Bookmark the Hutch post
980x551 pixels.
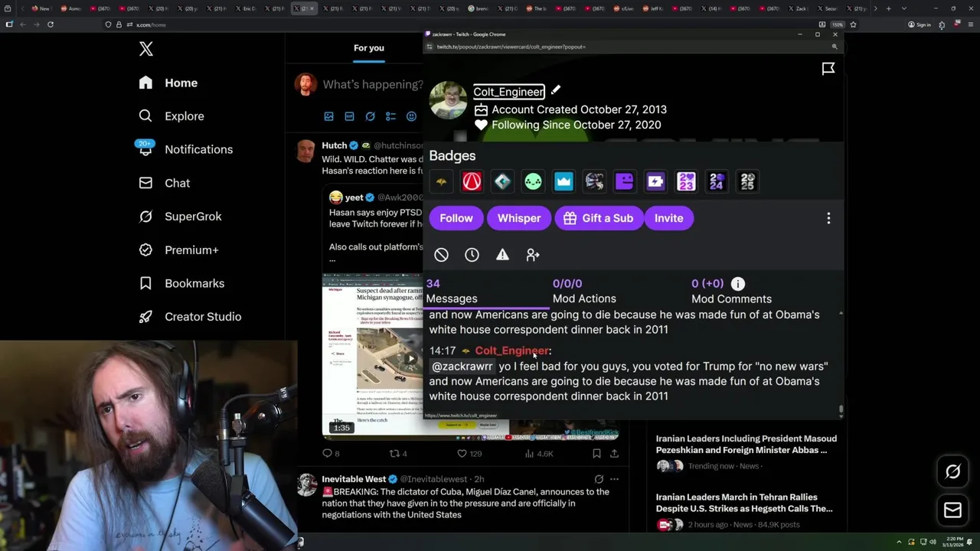coord(596,454)
